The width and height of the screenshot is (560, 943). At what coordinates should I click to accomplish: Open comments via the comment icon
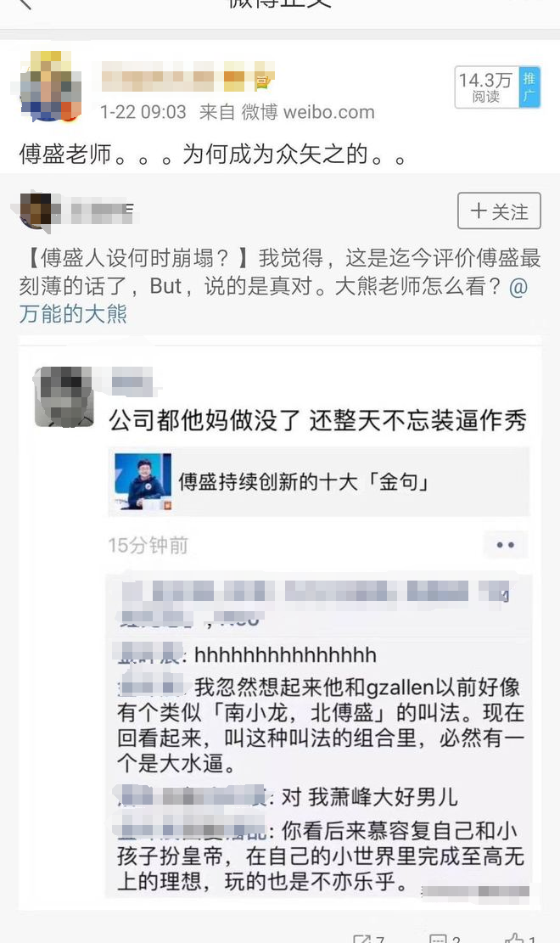coord(445,938)
